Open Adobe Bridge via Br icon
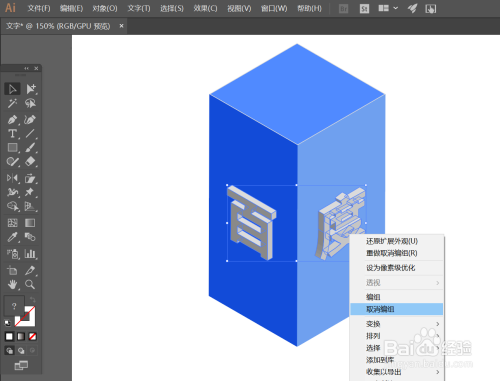This screenshot has width=500, height=381. pos(343,9)
